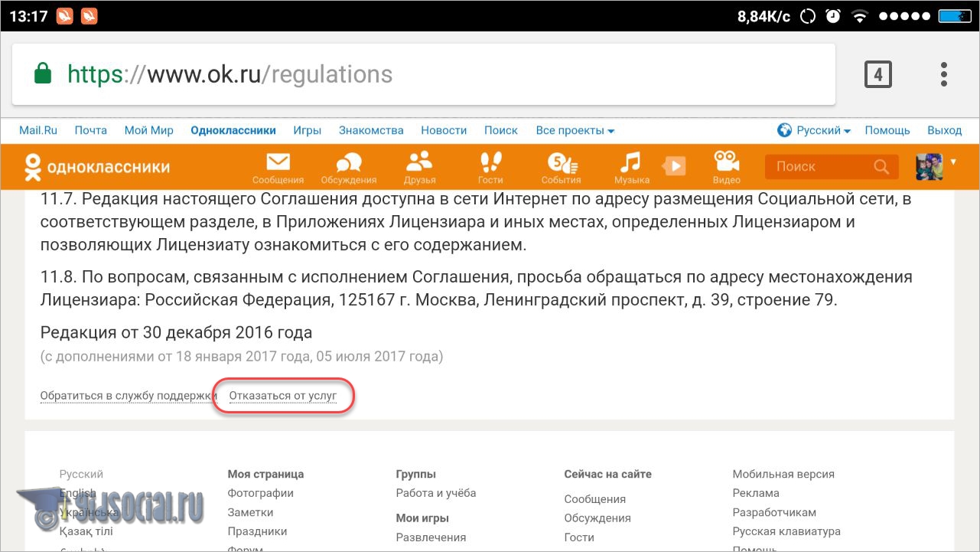Viewport: 980px width, 552px height.
Task: Click the user avatar thumbnail
Action: click(x=930, y=166)
